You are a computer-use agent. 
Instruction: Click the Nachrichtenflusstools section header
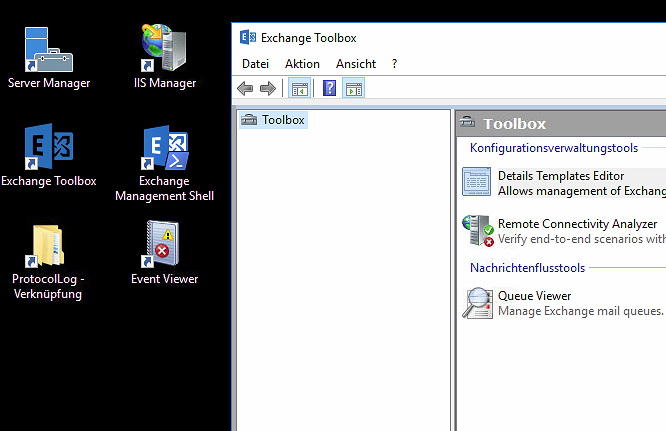(x=528, y=268)
